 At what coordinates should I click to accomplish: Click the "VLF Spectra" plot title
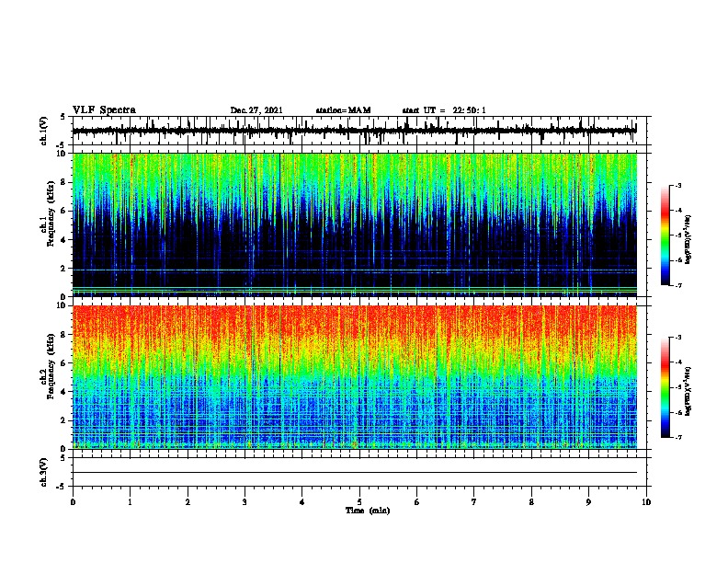point(104,110)
